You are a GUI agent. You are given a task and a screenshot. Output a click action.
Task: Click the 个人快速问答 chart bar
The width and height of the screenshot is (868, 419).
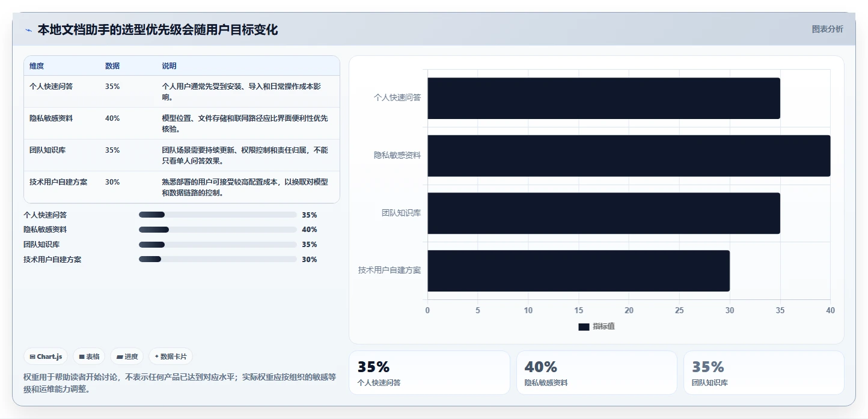pos(604,98)
